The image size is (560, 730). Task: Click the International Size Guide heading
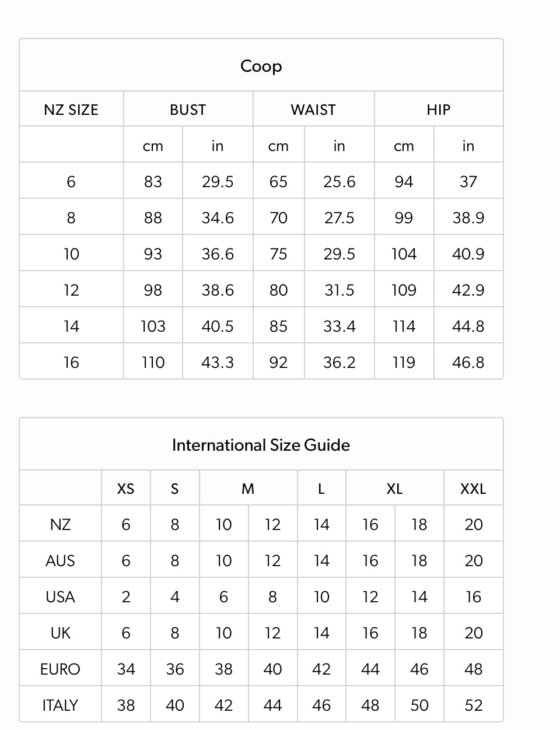click(x=261, y=445)
